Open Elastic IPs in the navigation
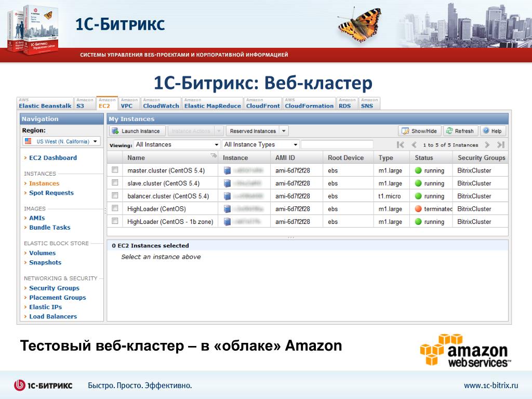This screenshot has width=532, height=399. 46,307
